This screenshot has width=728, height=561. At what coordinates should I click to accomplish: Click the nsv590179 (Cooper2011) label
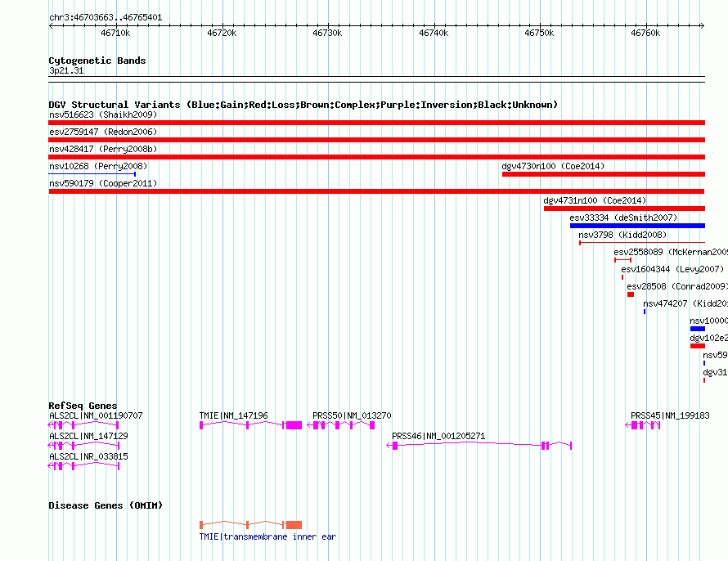(103, 183)
